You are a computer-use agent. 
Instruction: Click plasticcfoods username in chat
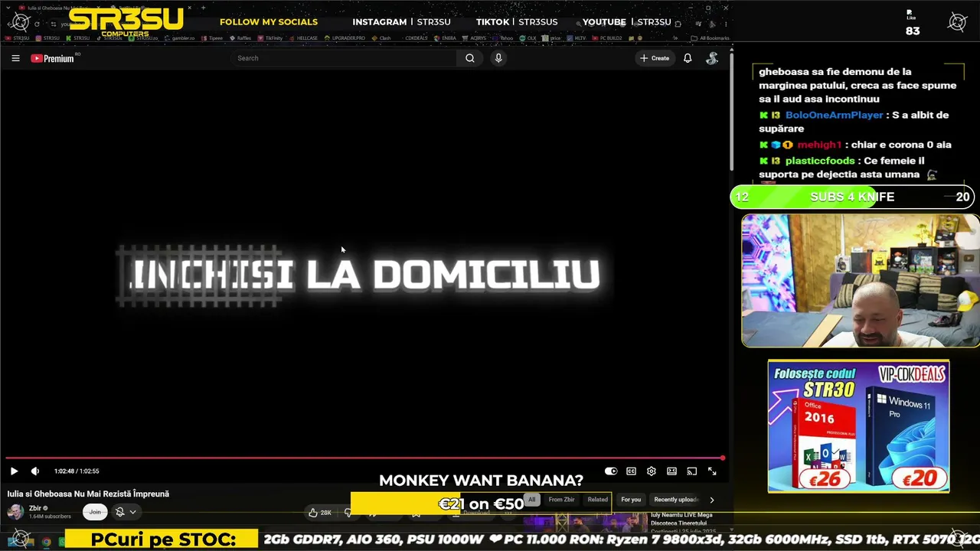[820, 161]
